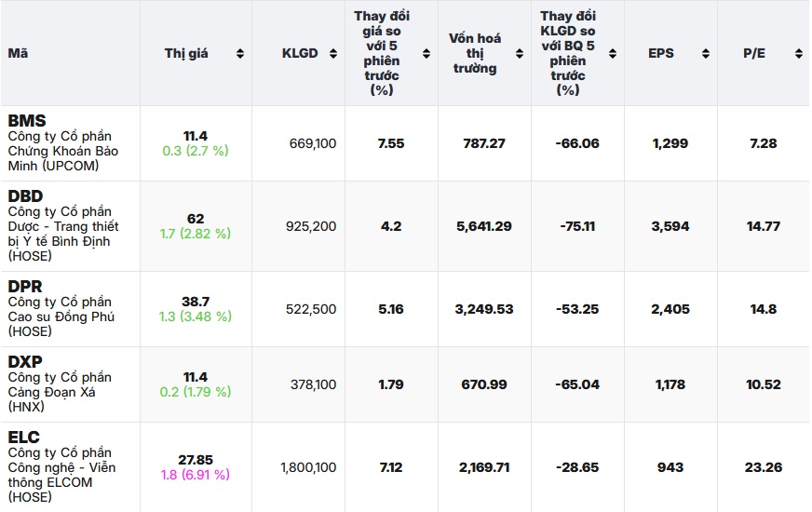Image resolution: width=812 pixels, height=512 pixels.
Task: Sort by Vốn hoá thị trường arrows
Action: coord(519,54)
